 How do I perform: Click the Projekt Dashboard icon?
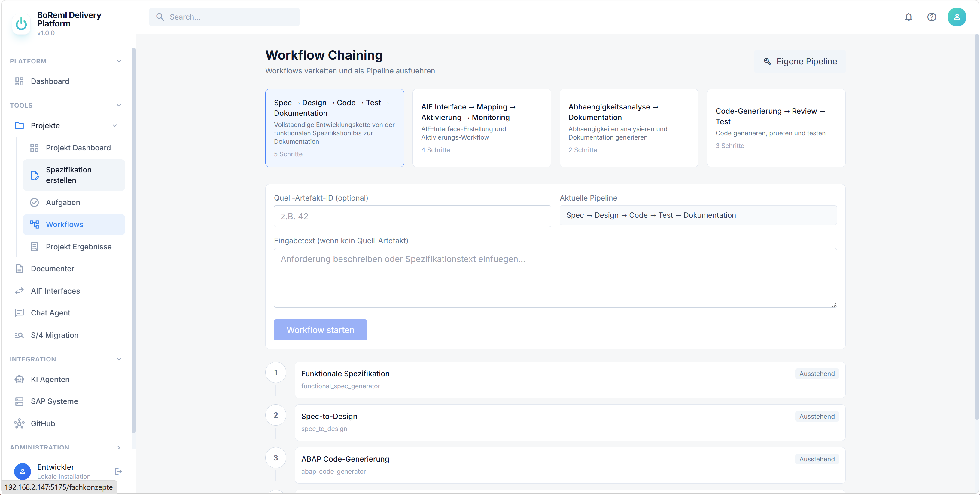tap(34, 148)
